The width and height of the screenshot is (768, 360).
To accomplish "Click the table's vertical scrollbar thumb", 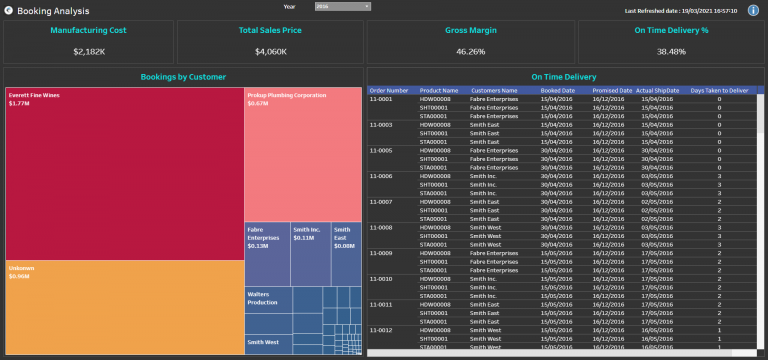I will point(760,114).
